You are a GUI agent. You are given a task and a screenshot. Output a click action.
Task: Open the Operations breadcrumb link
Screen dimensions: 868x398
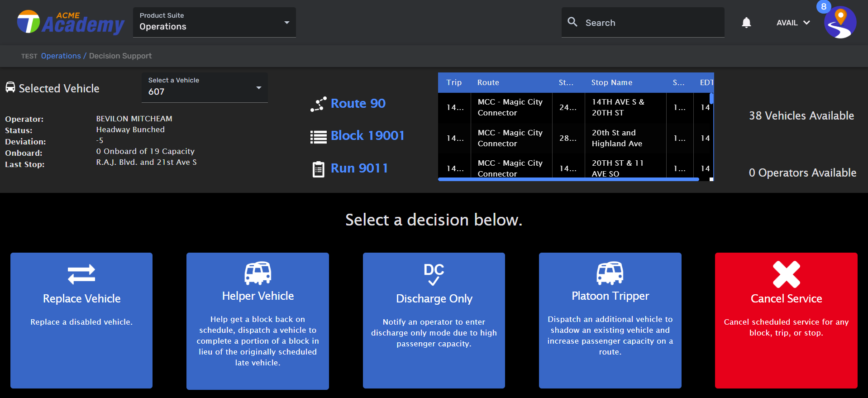(61, 56)
